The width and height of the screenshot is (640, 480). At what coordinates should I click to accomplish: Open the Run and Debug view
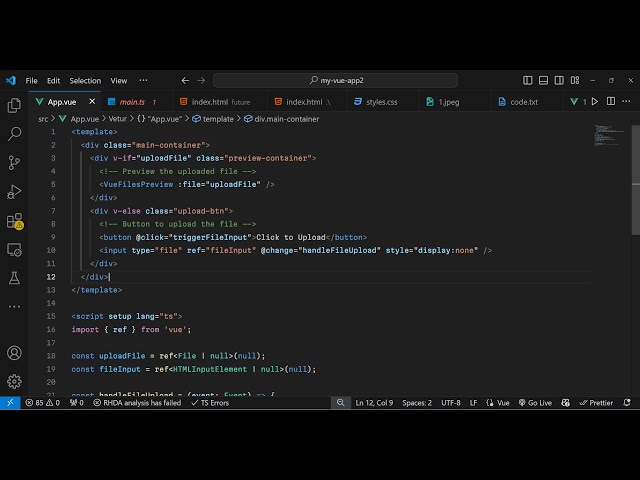(14, 191)
